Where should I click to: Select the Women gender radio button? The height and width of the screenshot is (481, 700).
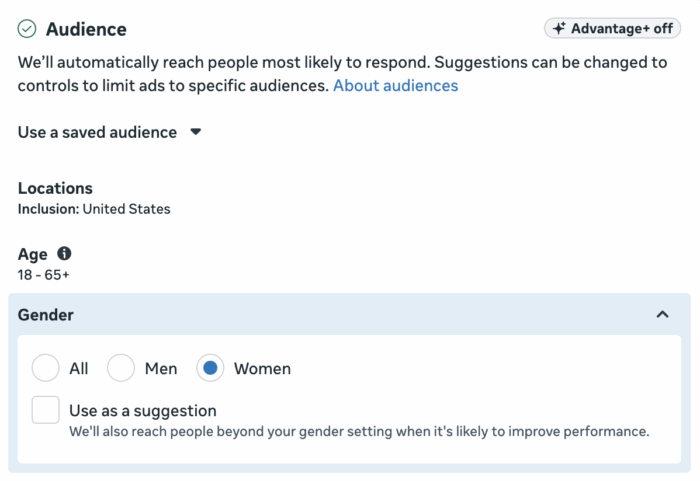tap(210, 368)
